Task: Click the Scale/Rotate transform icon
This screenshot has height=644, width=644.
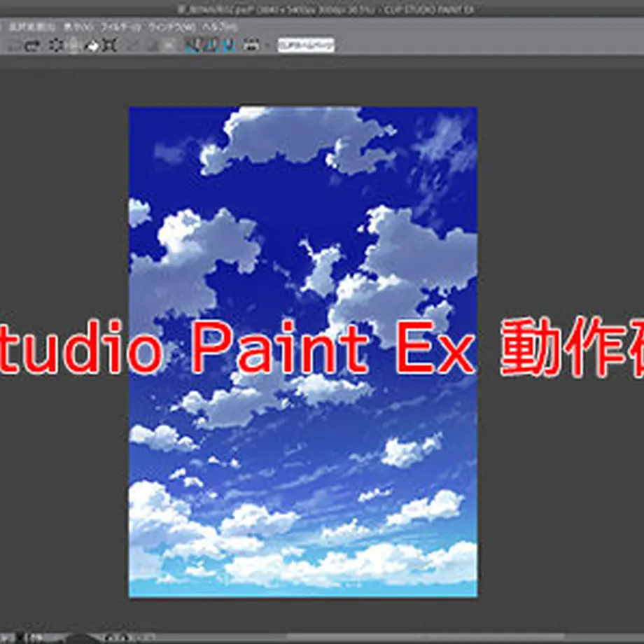Action: point(110,45)
